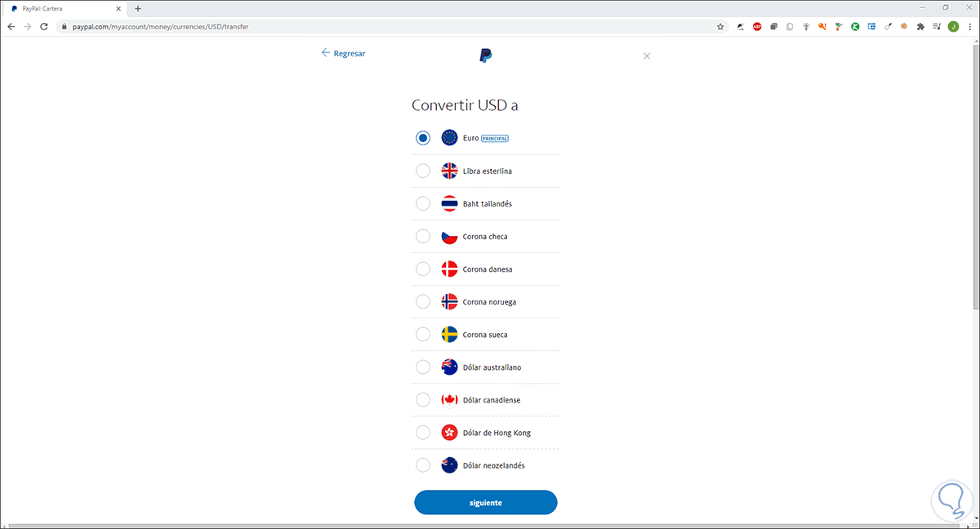980x529 pixels.
Task: Click the Convertir USD a heading
Action: pos(465,105)
